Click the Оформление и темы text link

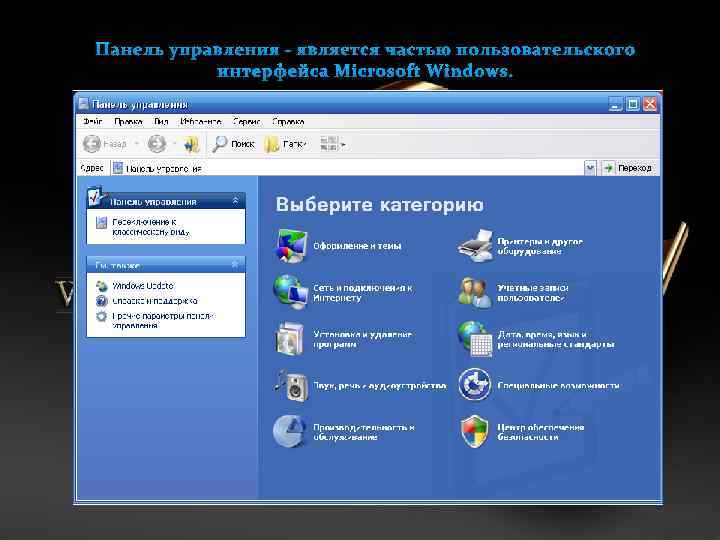(357, 246)
